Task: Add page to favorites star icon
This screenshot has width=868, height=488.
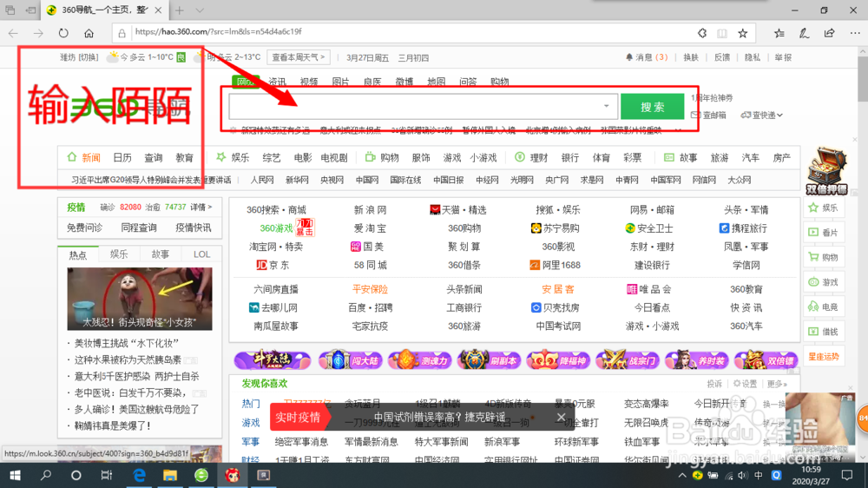Action: 743,33
